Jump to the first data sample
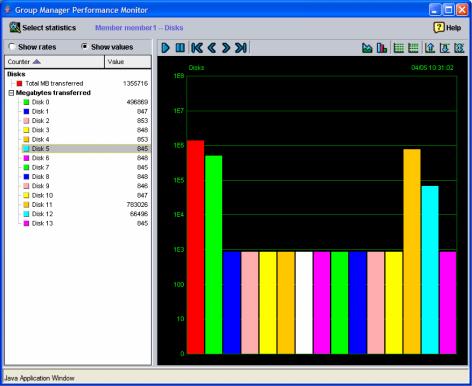This screenshot has width=472, height=386. click(x=197, y=48)
